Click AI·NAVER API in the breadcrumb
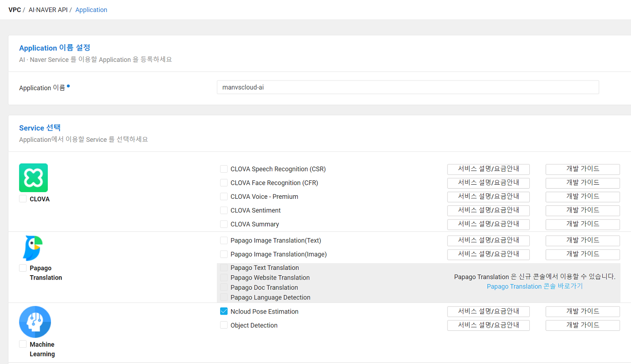Viewport: 631px width, 364px height. (x=48, y=9)
